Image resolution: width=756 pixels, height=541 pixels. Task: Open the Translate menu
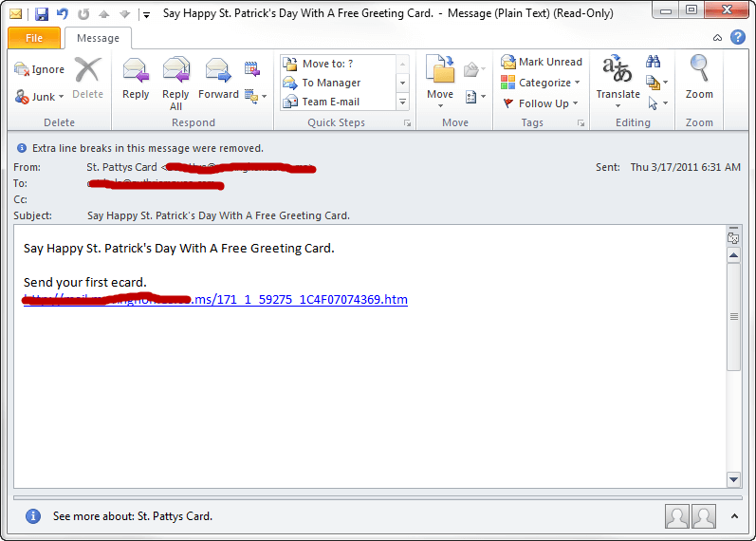(x=618, y=82)
